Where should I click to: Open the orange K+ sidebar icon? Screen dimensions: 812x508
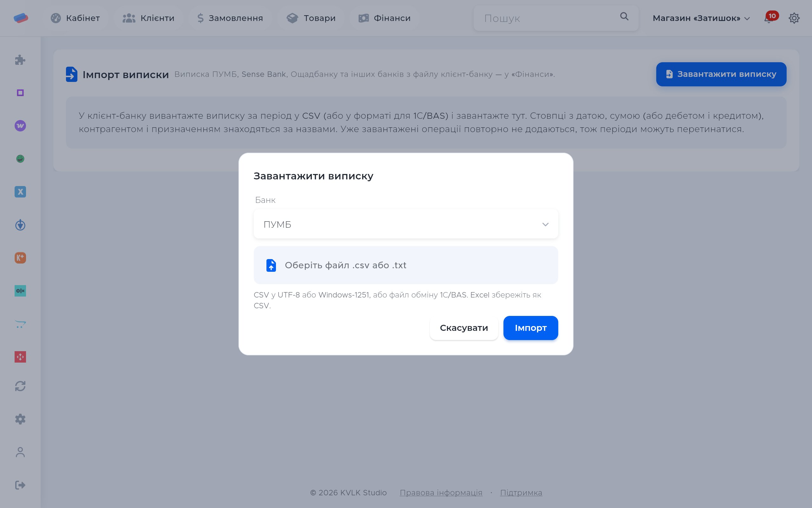coord(20,258)
